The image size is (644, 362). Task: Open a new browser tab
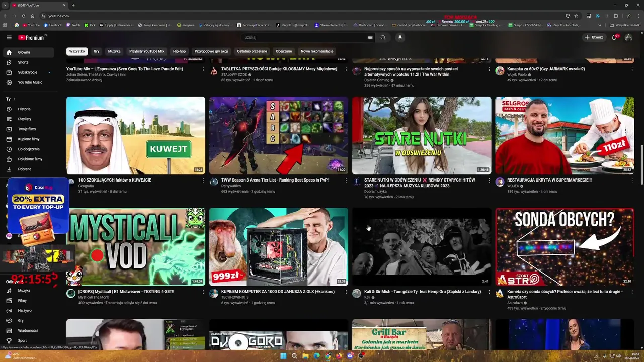[73, 5]
